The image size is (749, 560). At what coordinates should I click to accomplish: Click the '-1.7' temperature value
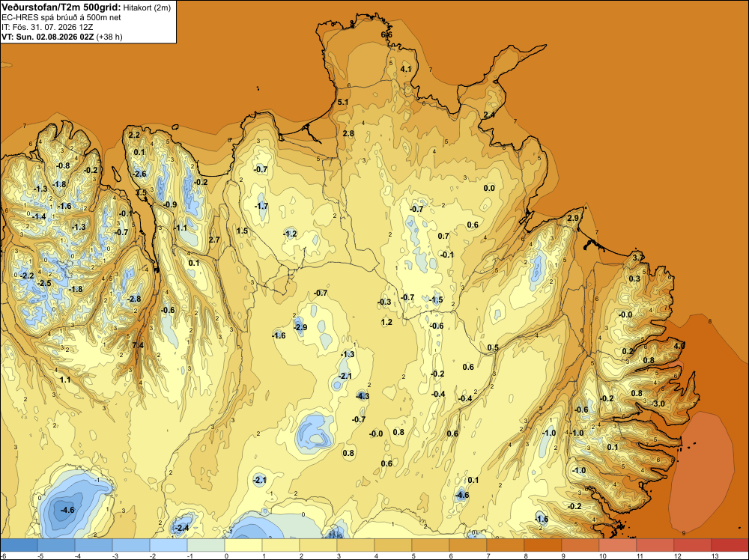(x=261, y=206)
